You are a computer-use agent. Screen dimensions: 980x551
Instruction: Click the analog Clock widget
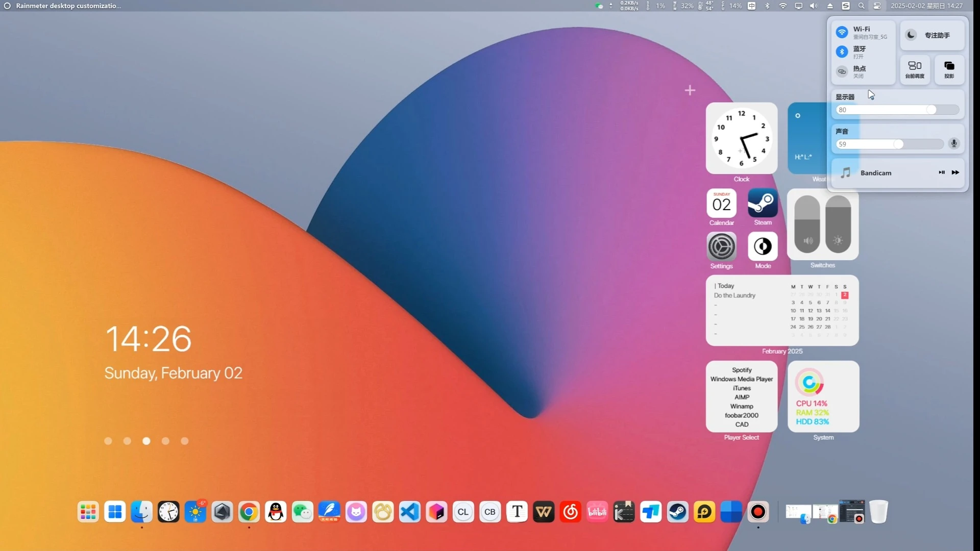click(x=742, y=138)
